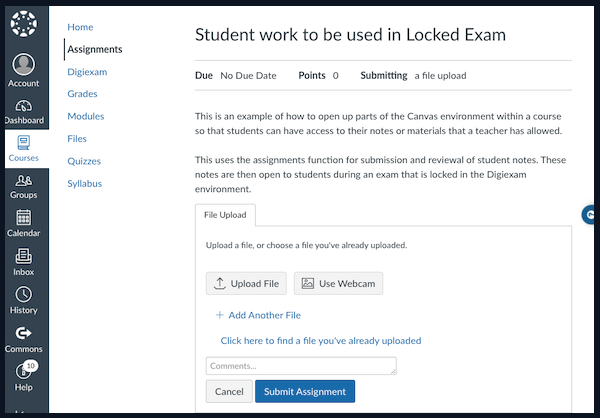Open the Canvas logo home icon
The image size is (600, 418).
(x=24, y=24)
